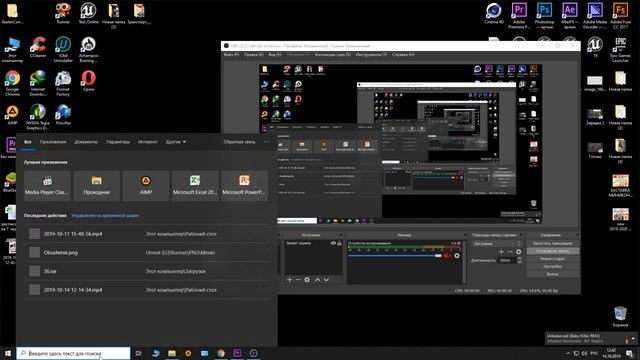Open the Recycle Bin on desktop
Viewport: 640px width, 360px height.
620,317
